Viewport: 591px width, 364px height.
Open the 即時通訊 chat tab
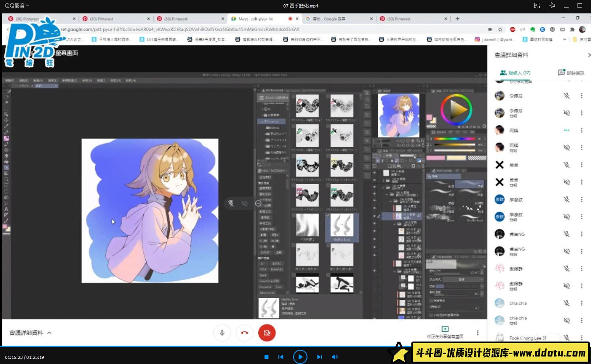571,73
